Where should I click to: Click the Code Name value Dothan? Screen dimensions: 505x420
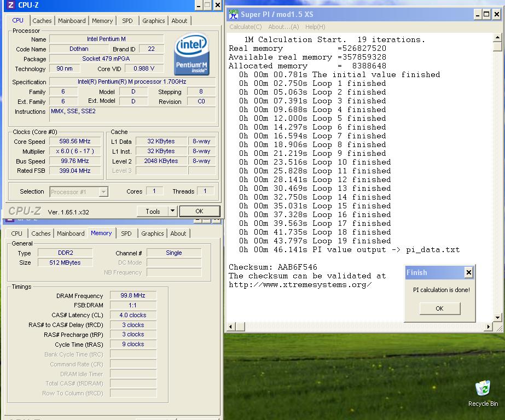click(79, 49)
